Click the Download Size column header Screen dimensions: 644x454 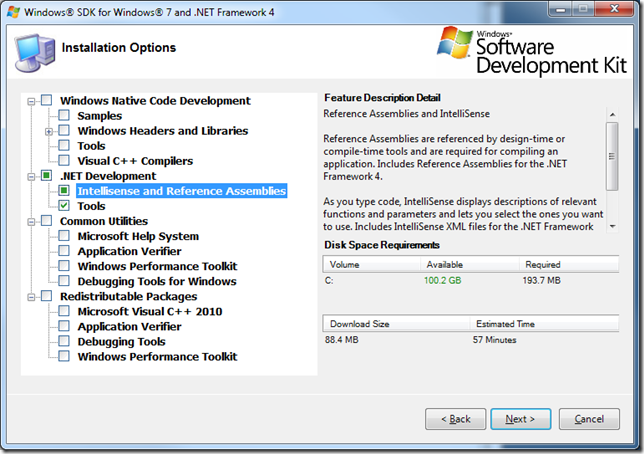pos(396,323)
